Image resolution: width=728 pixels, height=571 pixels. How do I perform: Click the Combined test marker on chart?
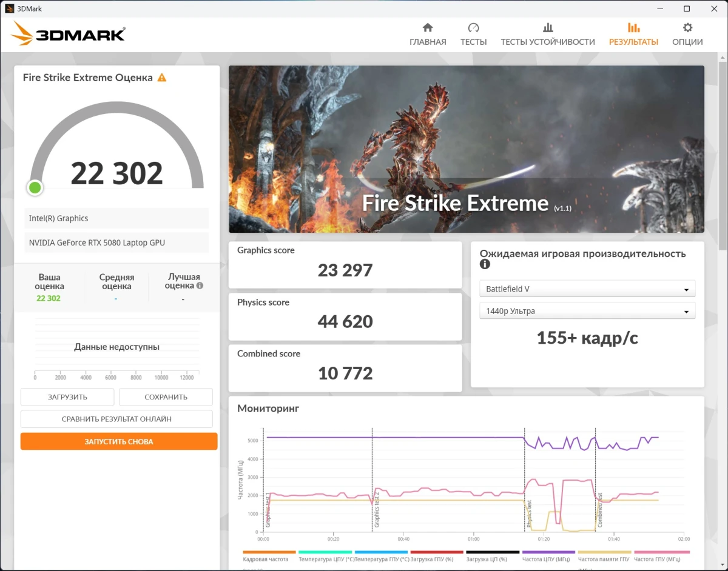599,510
